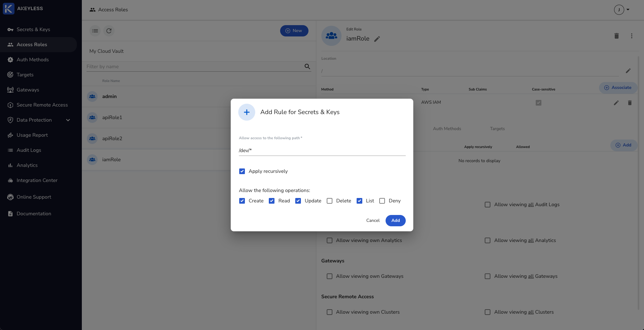Check Allow viewing own Gateways
644x330 pixels.
click(x=330, y=276)
